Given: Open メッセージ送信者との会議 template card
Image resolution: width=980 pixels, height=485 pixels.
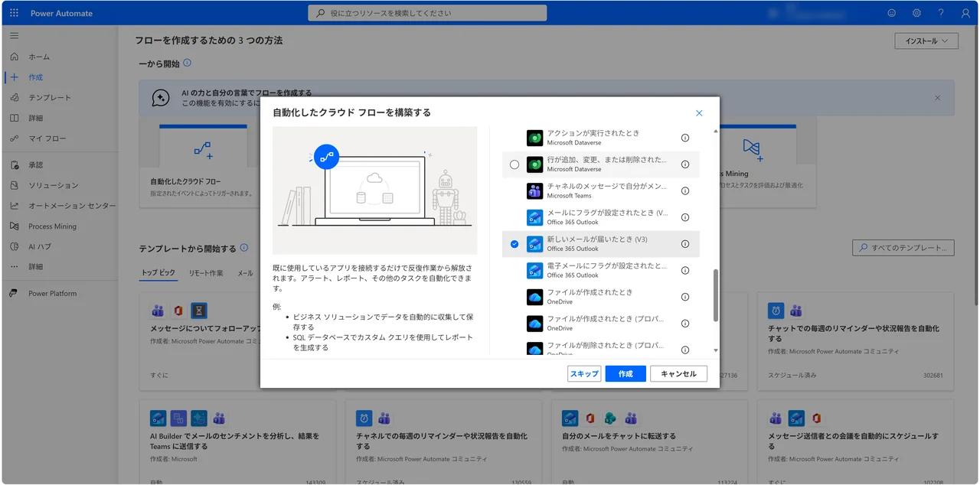Looking at the screenshot, I should coord(856,442).
